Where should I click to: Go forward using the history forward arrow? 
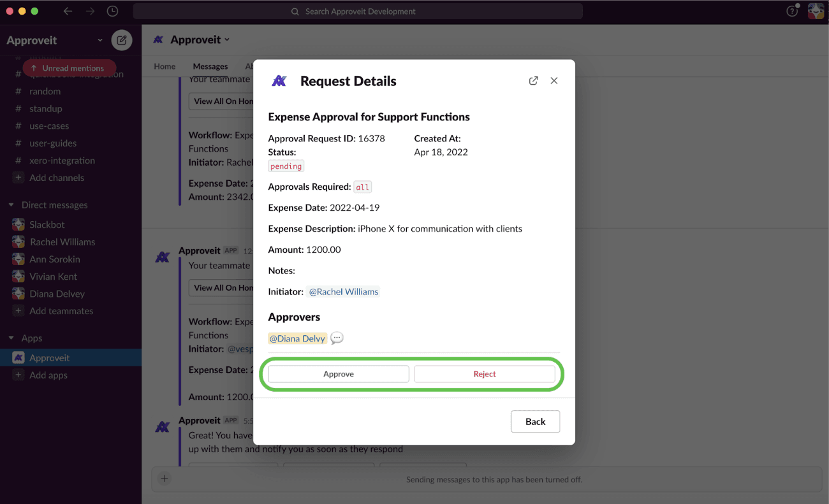tap(90, 11)
